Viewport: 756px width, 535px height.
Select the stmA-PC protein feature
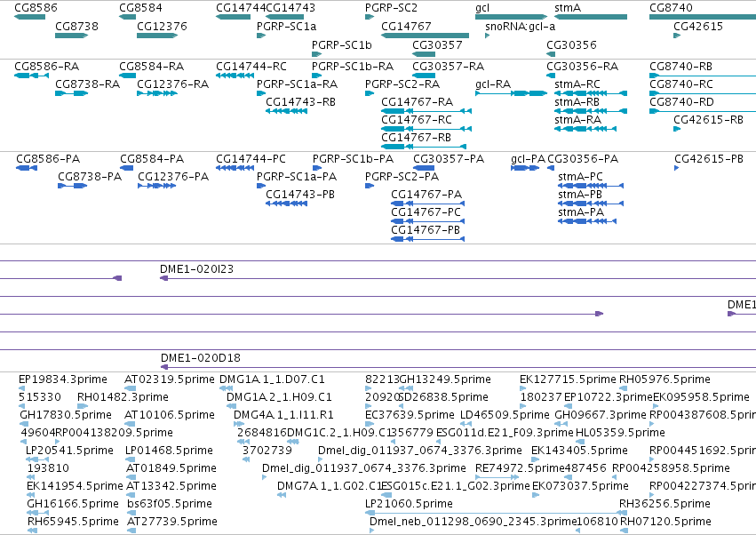[591, 186]
